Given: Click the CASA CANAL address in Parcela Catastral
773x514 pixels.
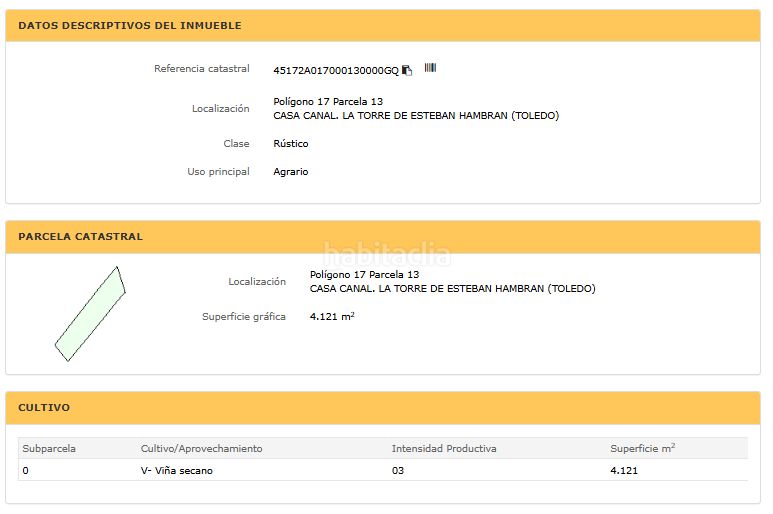Looking at the screenshot, I should pos(453,288).
